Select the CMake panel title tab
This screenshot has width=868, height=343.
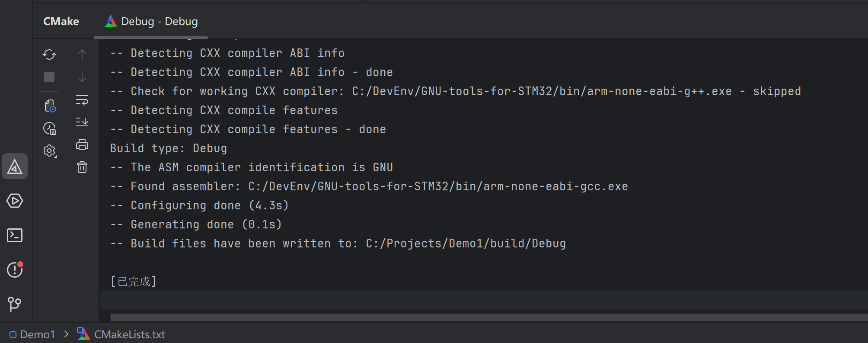point(61,22)
